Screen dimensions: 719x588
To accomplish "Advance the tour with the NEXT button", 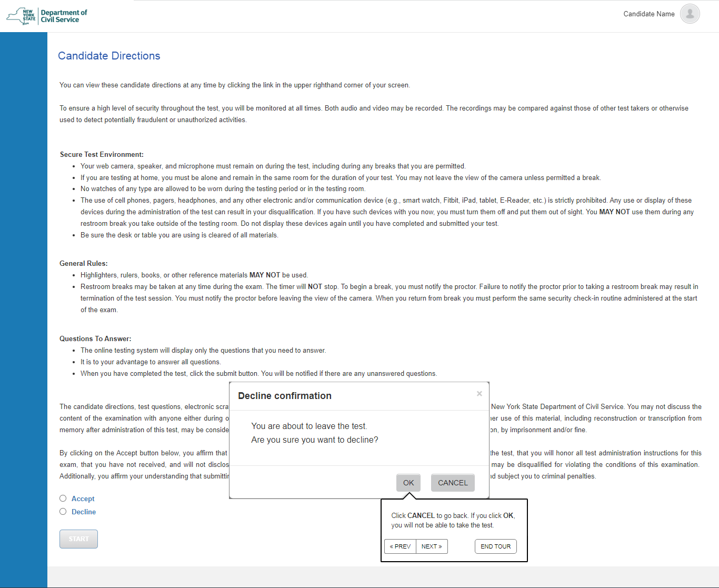I will (x=432, y=546).
